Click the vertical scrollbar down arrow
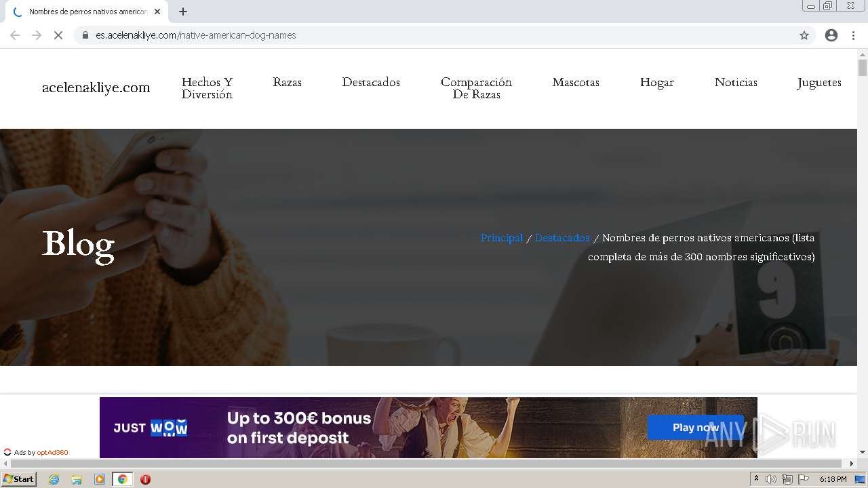This screenshot has height=488, width=868. (863, 452)
